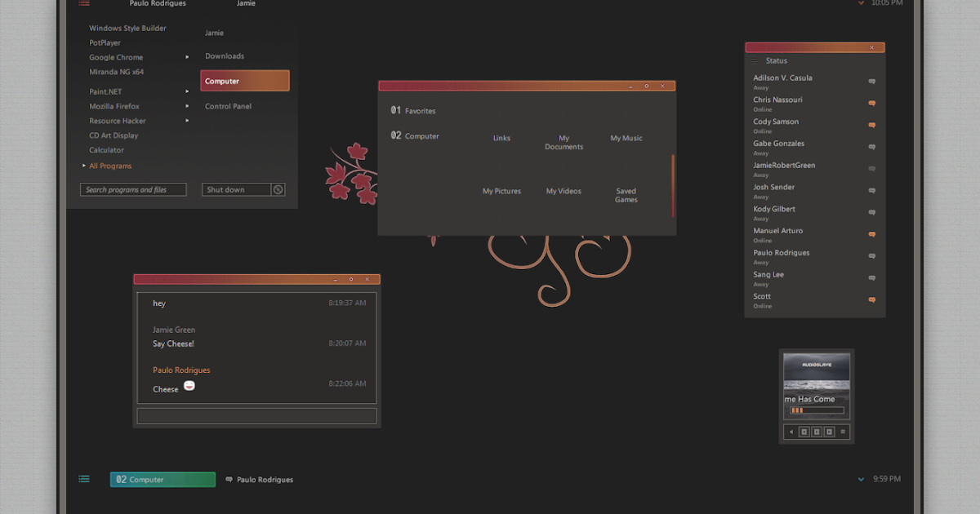Open chat icon next to Gabe Gonzales
980x514 pixels.
click(872, 147)
